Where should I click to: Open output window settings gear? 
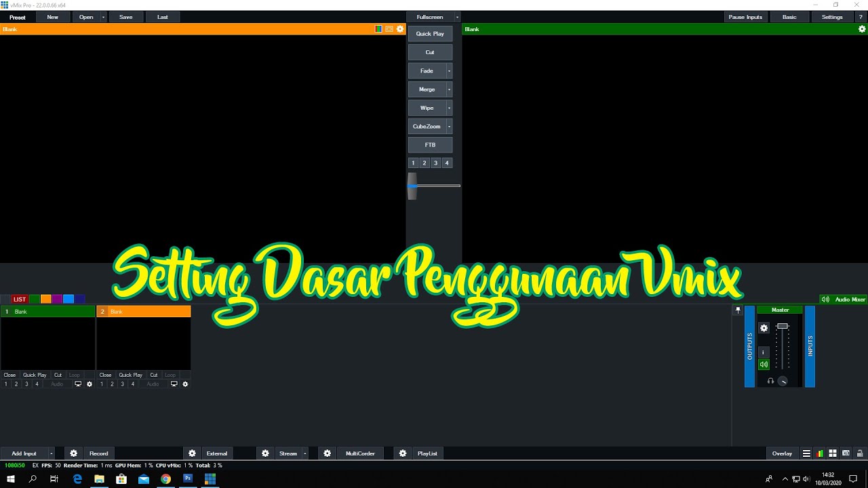click(862, 29)
